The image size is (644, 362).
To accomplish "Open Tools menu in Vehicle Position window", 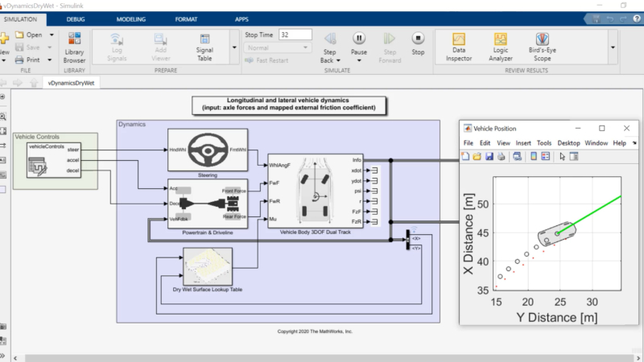I will pyautogui.click(x=544, y=143).
